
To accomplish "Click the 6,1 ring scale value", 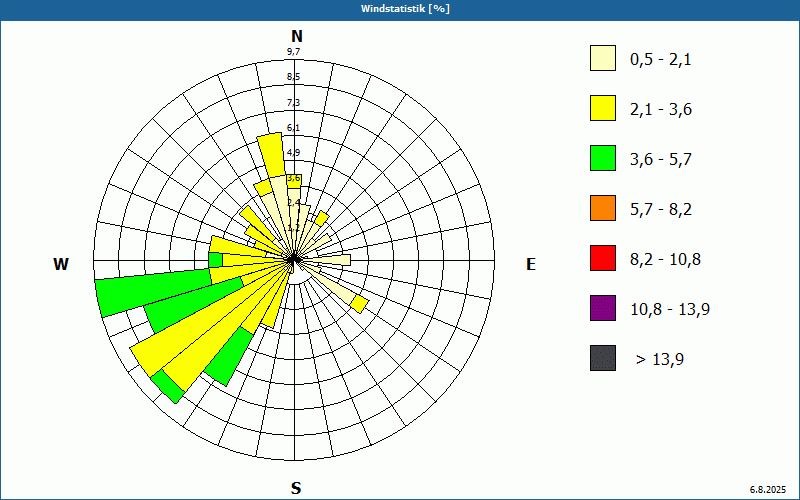I will click(x=293, y=128).
